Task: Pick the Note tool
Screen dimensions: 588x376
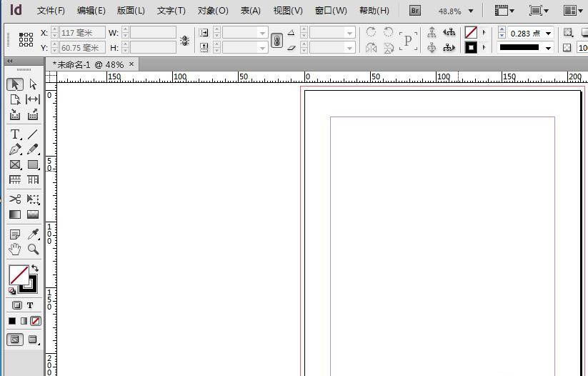Action: tap(15, 234)
